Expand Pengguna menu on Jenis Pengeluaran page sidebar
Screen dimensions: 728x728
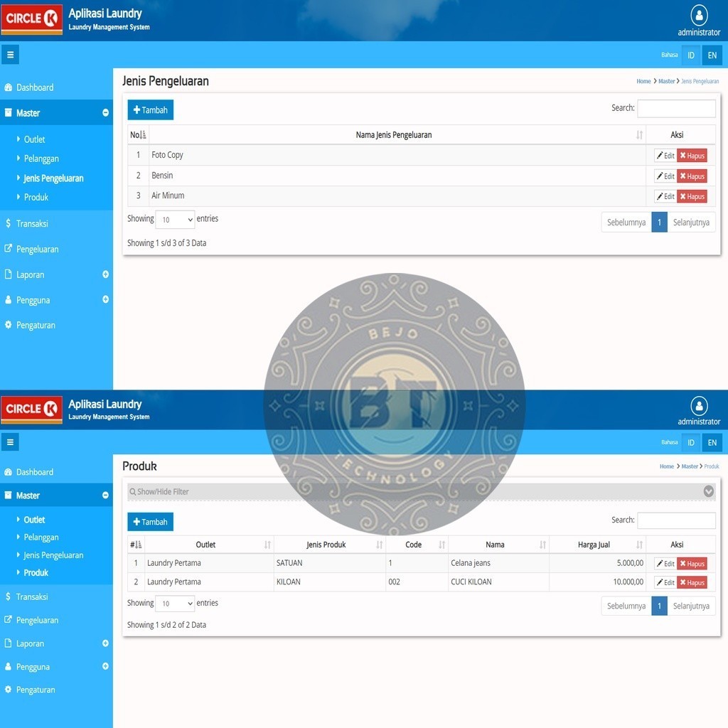click(105, 299)
